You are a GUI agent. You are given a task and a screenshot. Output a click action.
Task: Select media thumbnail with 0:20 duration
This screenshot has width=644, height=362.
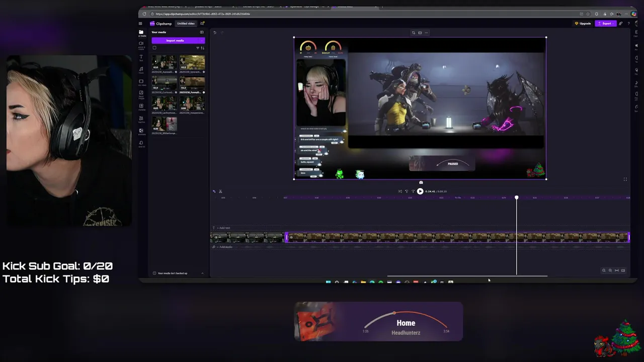click(x=165, y=124)
